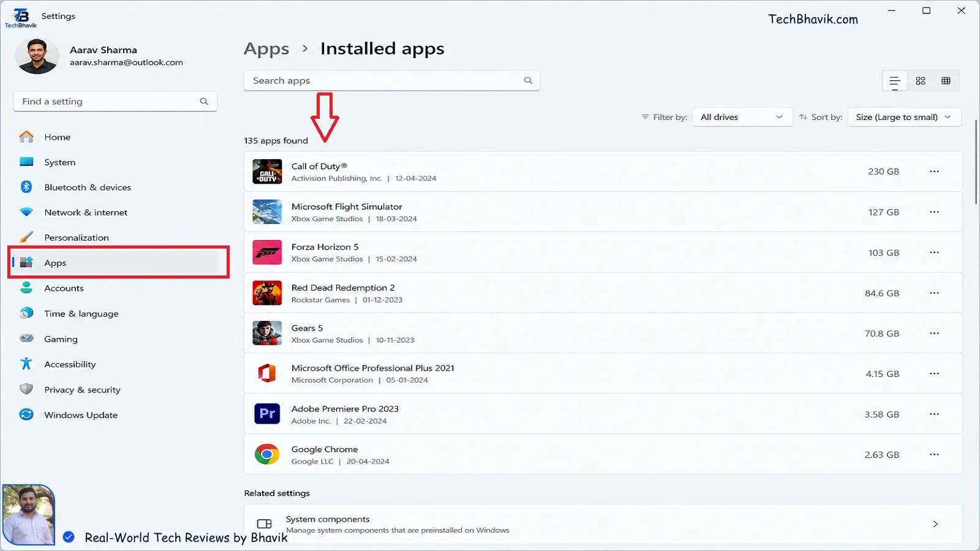Switch to list view layout
Screen dimensions: 980x551
point(895,81)
